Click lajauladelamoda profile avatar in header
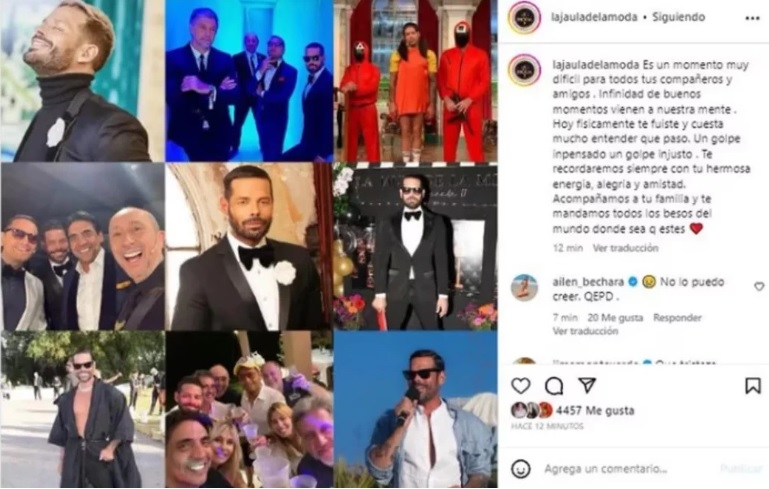This screenshot has height=489, width=769. tap(524, 18)
